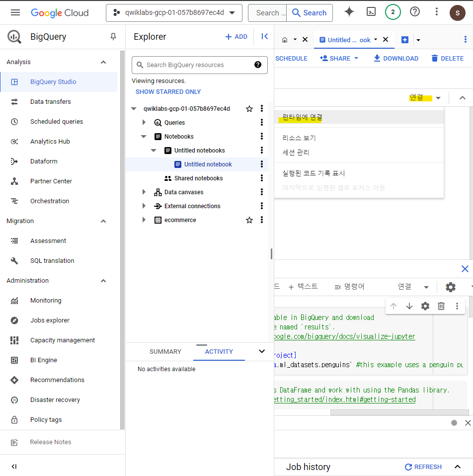The height and width of the screenshot is (476, 473).
Task: Open project selector dropdown
Action: click(174, 13)
